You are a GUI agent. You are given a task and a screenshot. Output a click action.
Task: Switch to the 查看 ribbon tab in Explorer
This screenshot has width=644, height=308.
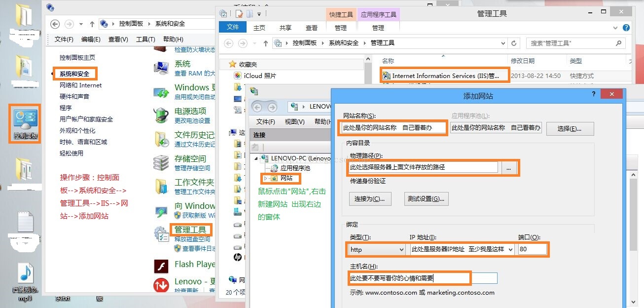coord(312,28)
